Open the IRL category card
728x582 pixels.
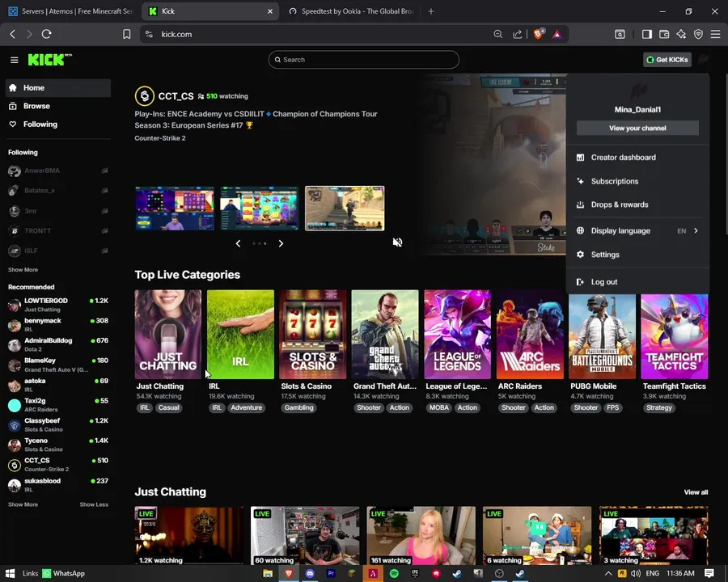tap(240, 335)
